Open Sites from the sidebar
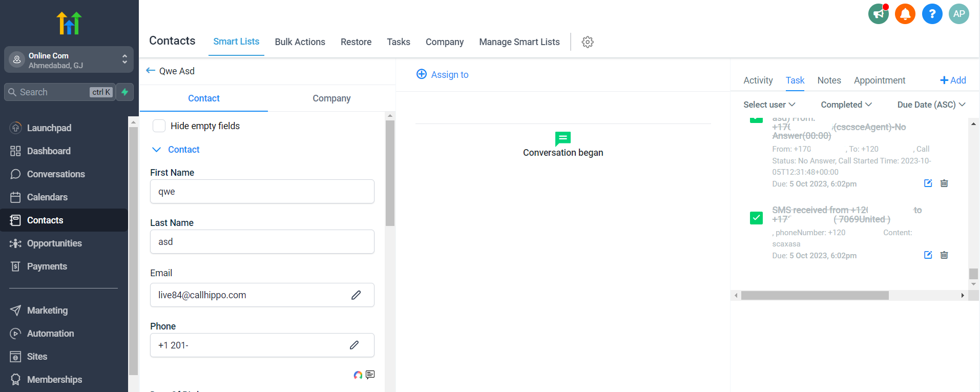The width and height of the screenshot is (980, 392). click(x=37, y=357)
